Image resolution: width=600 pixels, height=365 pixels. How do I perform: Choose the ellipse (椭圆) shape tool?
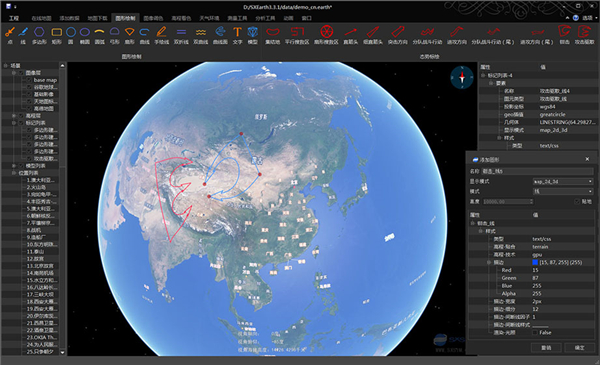[x=85, y=35]
